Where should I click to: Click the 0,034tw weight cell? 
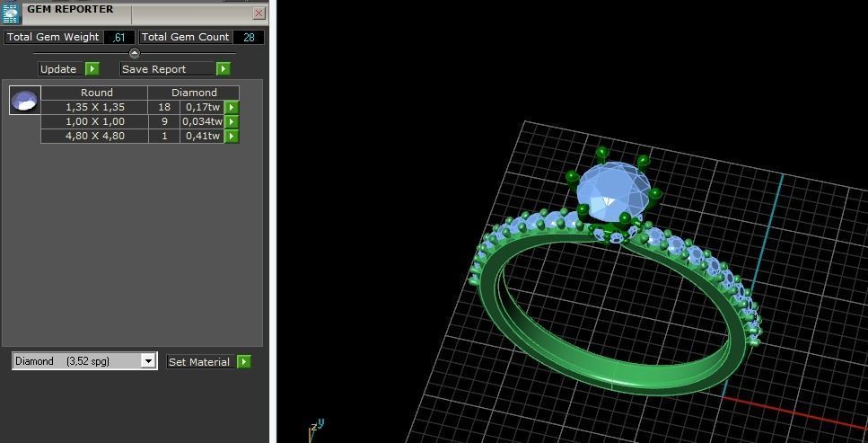tap(203, 121)
